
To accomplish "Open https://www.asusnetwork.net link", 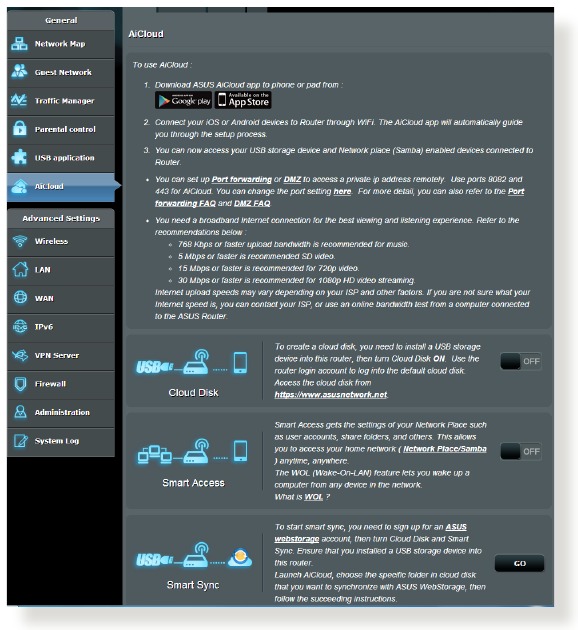I will click(x=331, y=395).
